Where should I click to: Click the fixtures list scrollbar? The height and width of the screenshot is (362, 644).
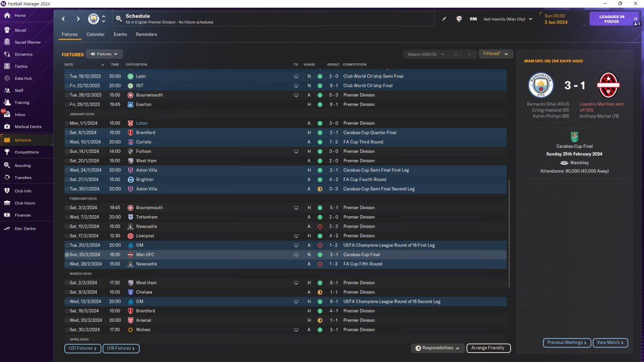(x=509, y=234)
